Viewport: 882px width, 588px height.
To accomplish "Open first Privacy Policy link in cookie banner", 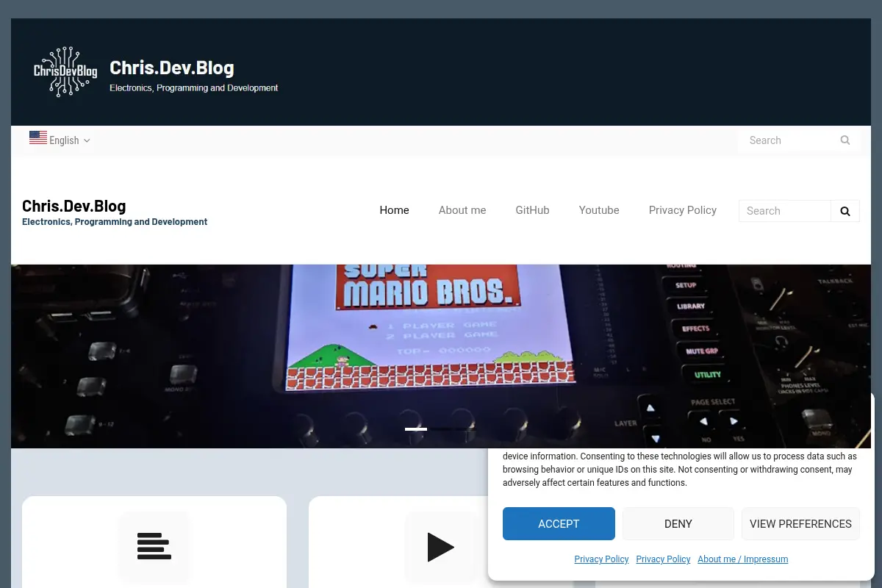I will click(601, 559).
